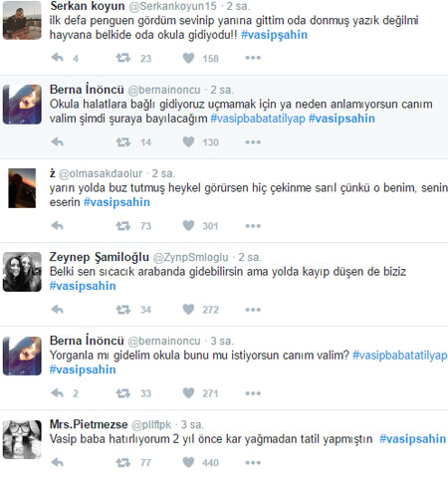Retweet the olmasakdaolur tweet with 73 retweets
This screenshot has width=448, height=488.
pyautogui.click(x=123, y=226)
